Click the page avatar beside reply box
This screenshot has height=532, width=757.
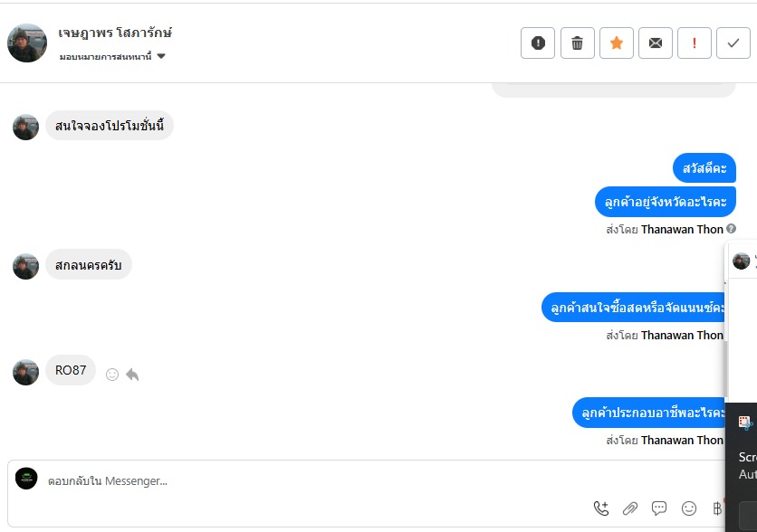[27, 479]
